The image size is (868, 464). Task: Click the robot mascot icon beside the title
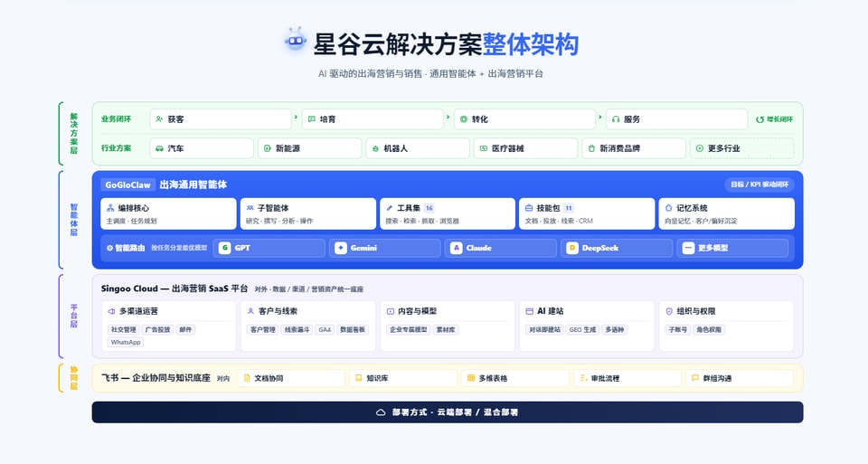[295, 39]
